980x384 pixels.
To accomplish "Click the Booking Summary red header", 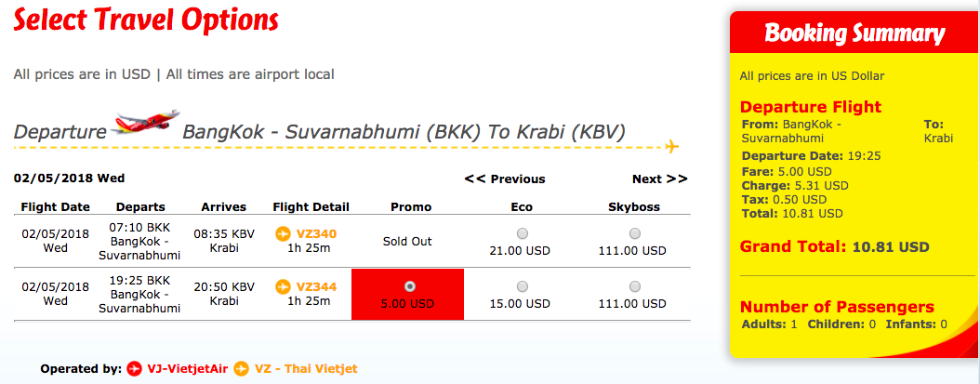I will [x=855, y=32].
